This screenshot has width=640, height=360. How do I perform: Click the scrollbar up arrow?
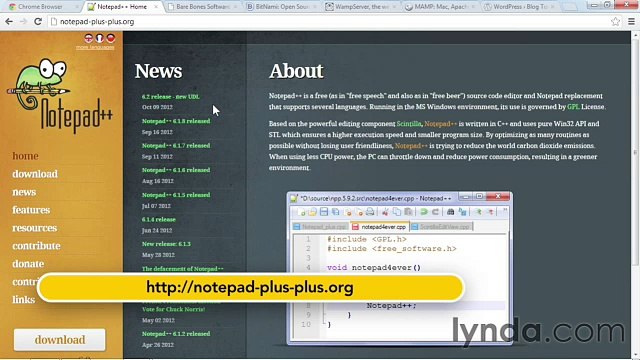click(x=635, y=36)
